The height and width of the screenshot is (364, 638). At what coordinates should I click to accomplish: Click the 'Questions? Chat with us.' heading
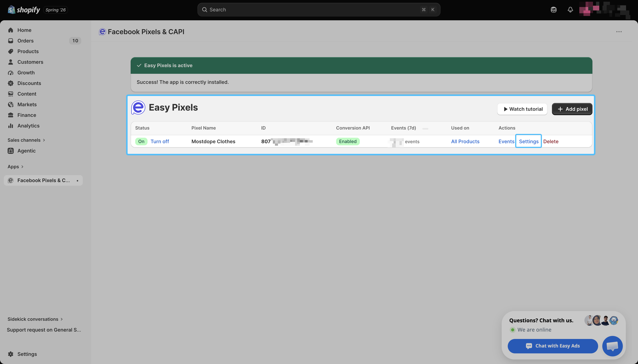point(541,321)
